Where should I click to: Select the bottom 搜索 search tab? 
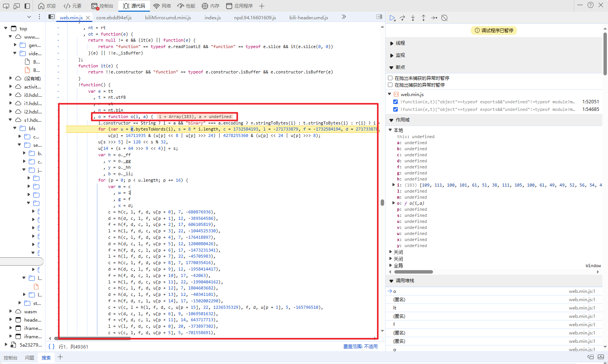coord(46,358)
